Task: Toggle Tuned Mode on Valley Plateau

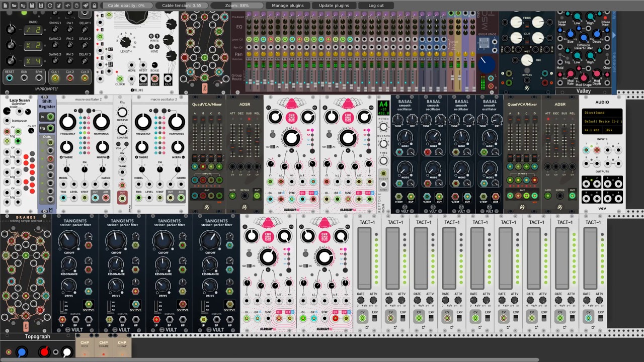Action: coord(561,17)
